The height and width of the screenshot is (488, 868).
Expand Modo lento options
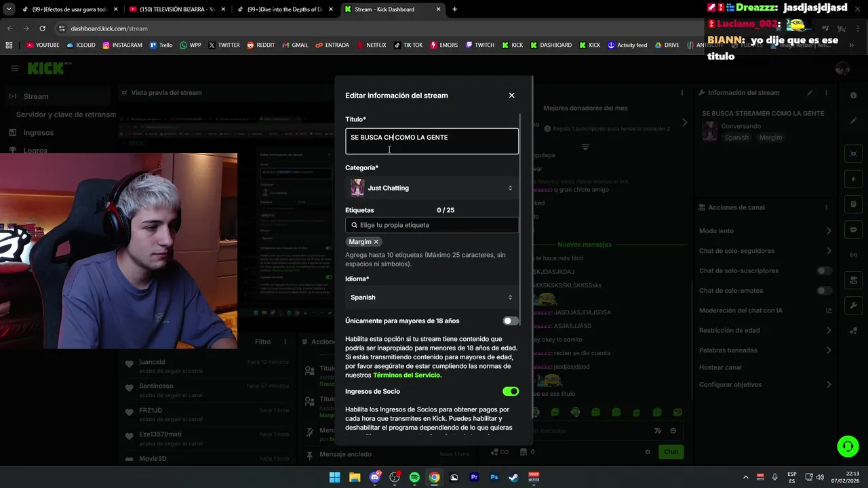click(766, 231)
